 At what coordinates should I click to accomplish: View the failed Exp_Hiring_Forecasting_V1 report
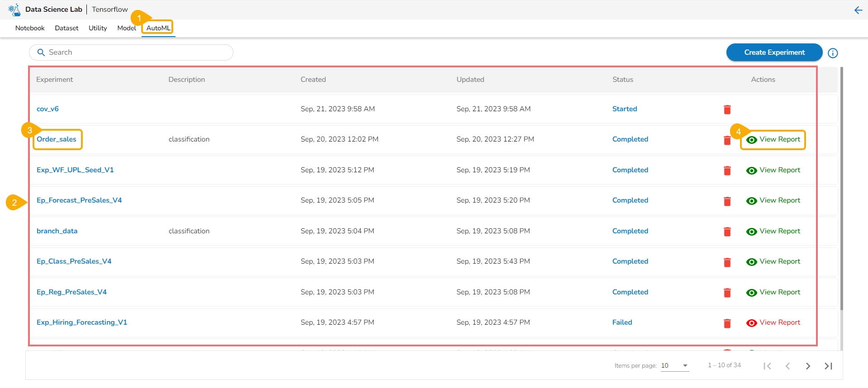[x=773, y=322]
